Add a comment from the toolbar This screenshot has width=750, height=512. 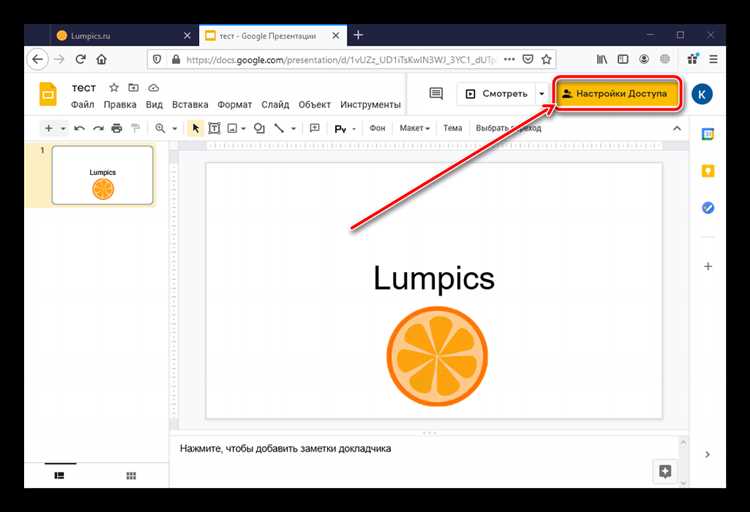(x=314, y=128)
